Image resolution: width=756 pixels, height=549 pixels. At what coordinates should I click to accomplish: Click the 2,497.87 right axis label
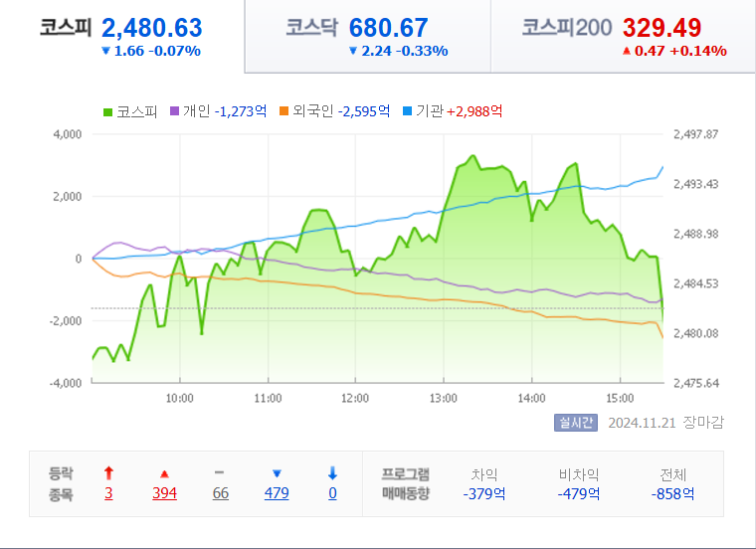(x=695, y=134)
